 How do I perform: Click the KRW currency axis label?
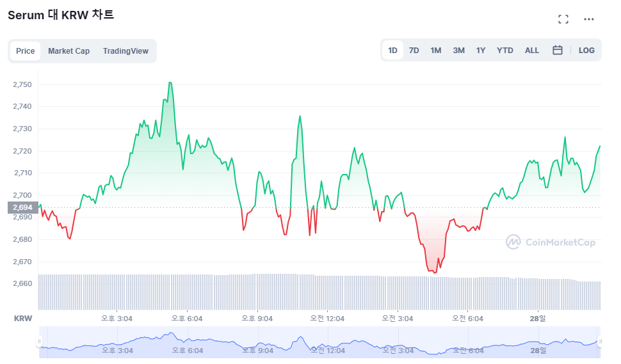[x=23, y=319]
